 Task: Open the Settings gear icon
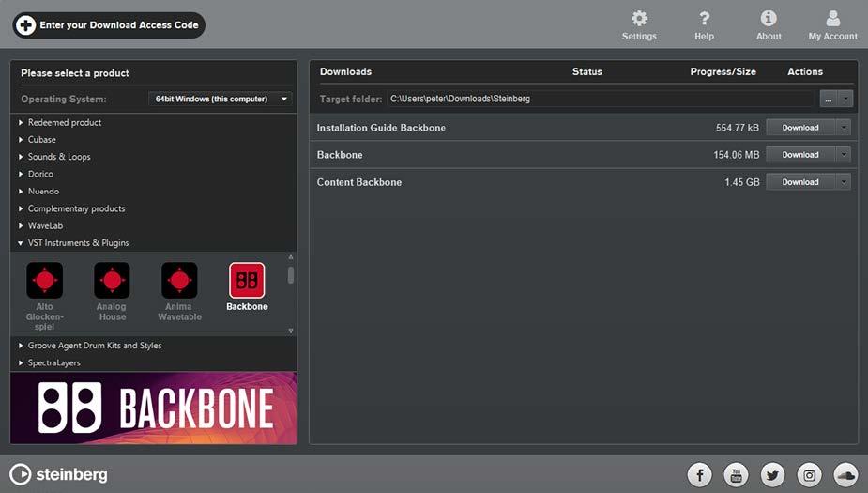[639, 18]
